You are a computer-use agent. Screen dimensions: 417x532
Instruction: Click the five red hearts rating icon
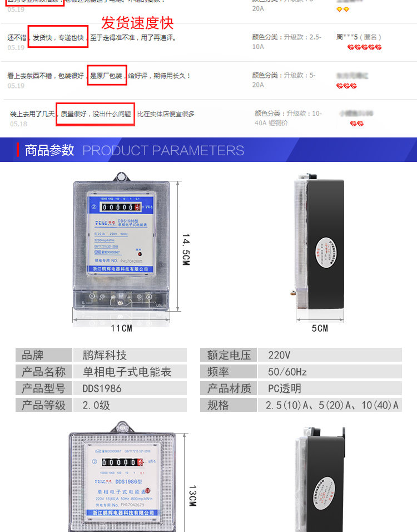(364, 47)
